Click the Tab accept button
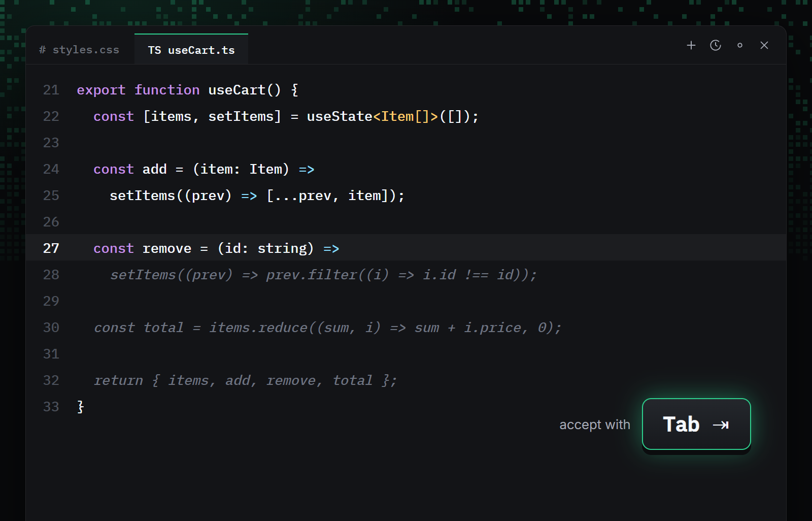Image resolution: width=812 pixels, height=521 pixels. click(x=696, y=424)
